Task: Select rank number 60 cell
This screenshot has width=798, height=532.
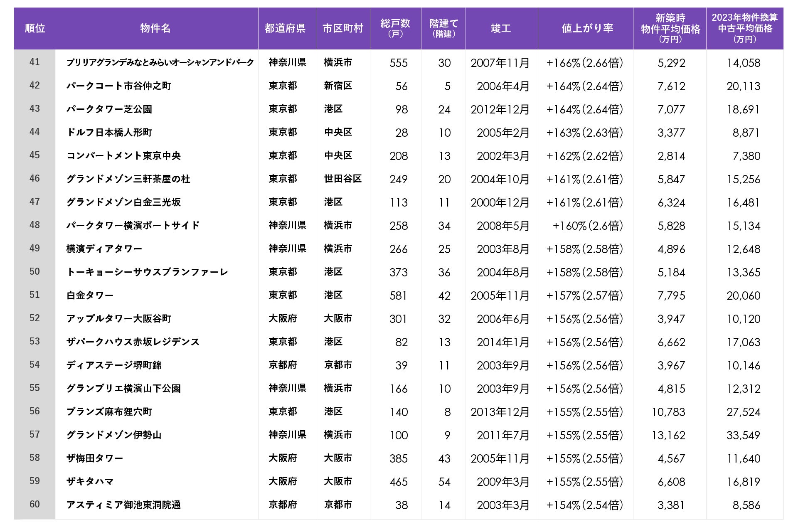Action: [x=34, y=505]
